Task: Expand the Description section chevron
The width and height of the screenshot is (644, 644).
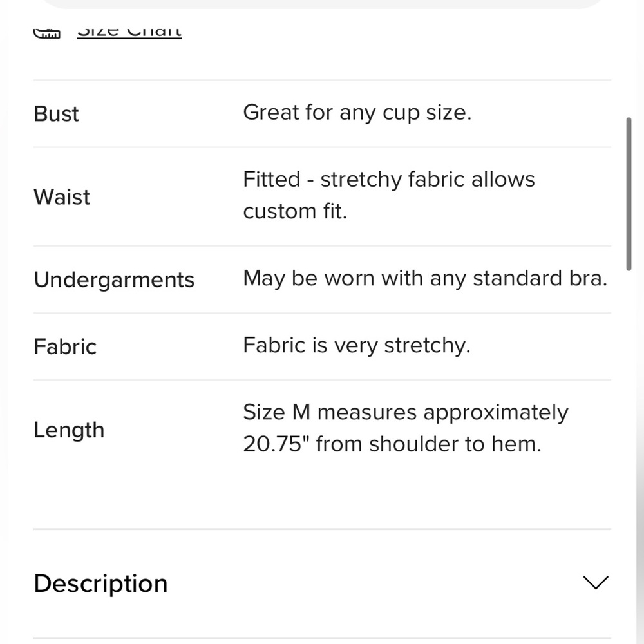Action: click(595, 583)
